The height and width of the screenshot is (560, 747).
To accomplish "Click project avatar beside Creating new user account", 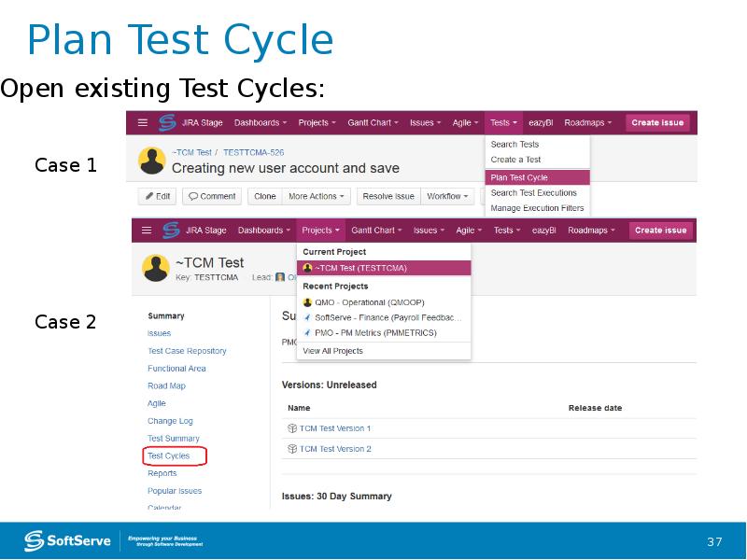I will click(152, 161).
